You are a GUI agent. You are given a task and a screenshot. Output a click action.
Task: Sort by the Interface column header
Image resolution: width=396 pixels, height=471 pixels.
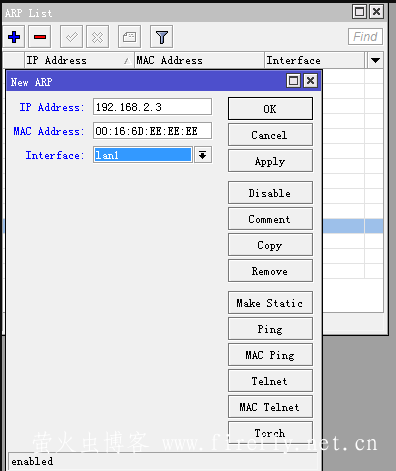[315, 60]
